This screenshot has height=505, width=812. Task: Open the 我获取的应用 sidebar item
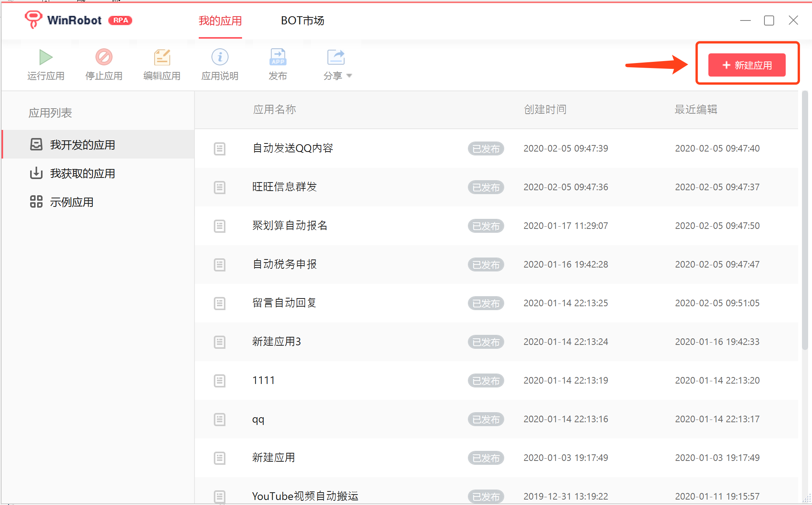pyautogui.click(x=82, y=173)
